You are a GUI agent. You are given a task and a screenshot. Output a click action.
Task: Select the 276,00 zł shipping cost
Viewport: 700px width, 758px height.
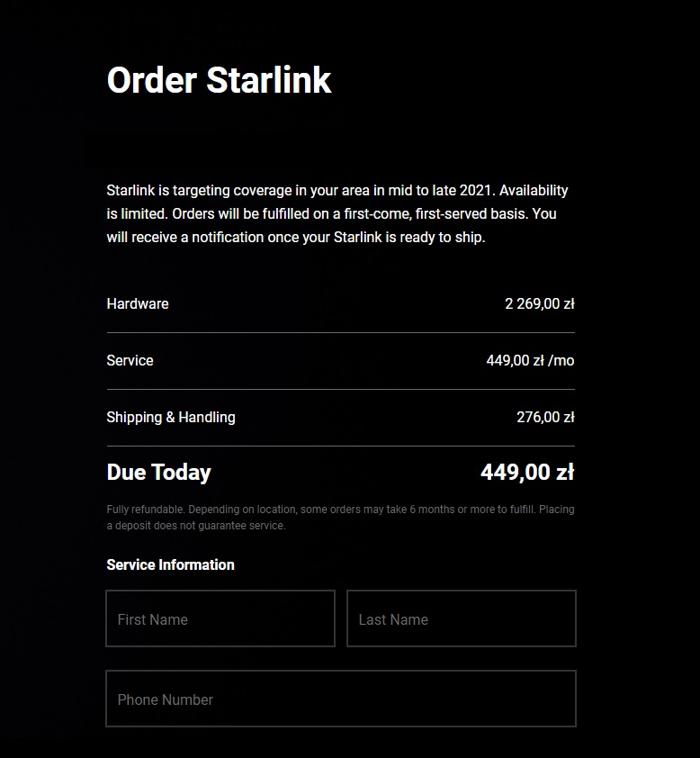(x=545, y=417)
